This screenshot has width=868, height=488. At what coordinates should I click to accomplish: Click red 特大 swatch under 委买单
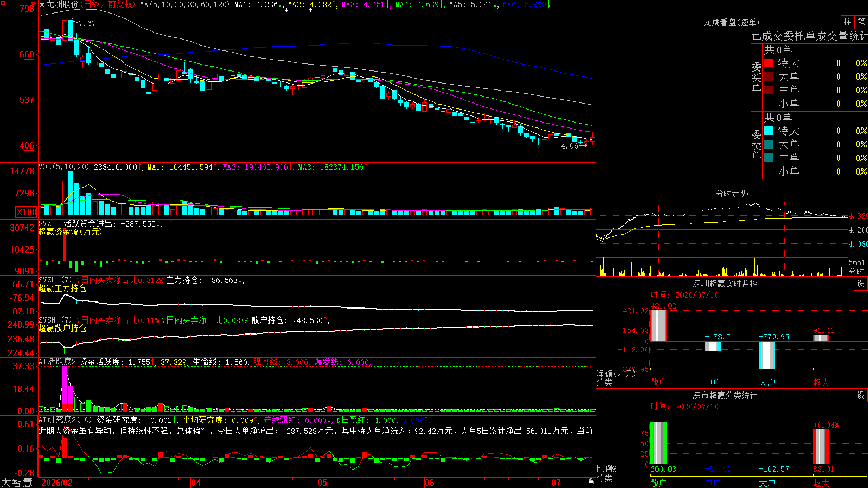click(768, 63)
